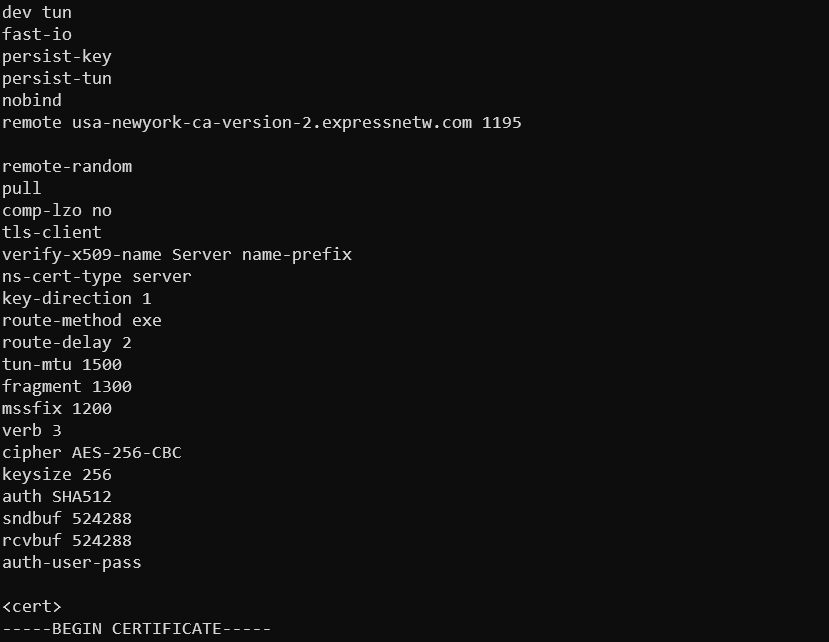Click the 'tls-client' line
The width and height of the screenshot is (829, 642).
[x=52, y=233]
